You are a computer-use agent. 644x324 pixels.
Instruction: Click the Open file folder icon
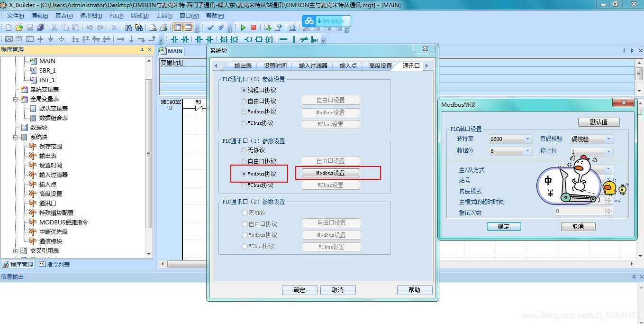19,28
